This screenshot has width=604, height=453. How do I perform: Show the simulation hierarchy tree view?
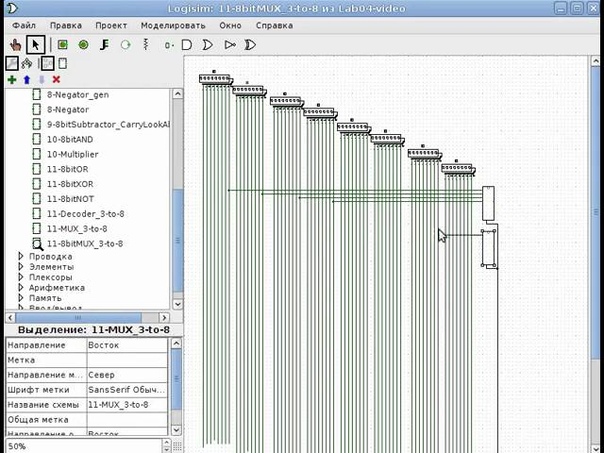[27, 63]
